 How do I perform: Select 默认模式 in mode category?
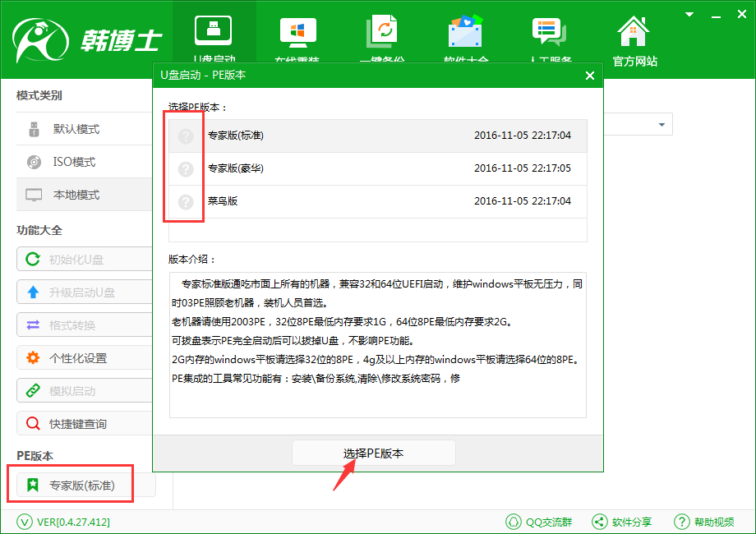point(76,129)
